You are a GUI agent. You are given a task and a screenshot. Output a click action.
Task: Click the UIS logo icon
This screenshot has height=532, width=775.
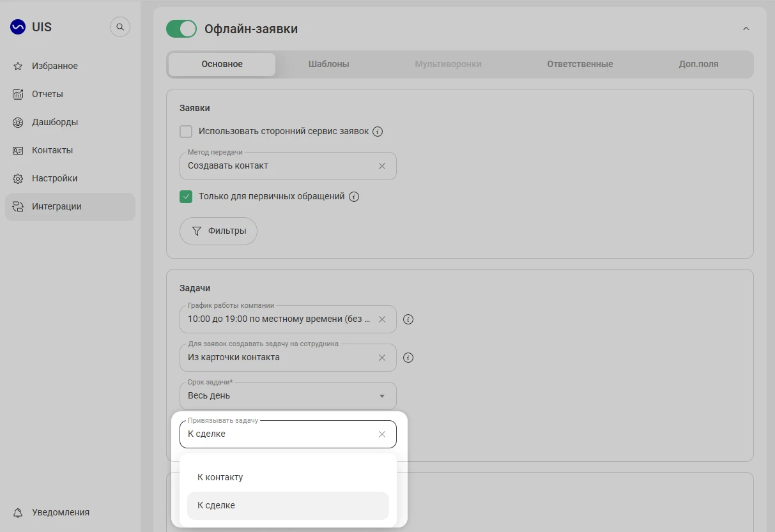[18, 27]
